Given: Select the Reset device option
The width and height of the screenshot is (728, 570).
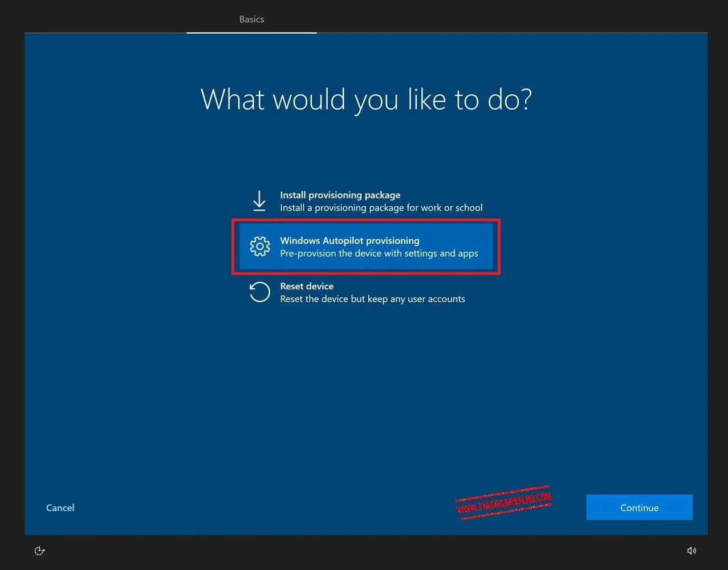Looking at the screenshot, I should tap(366, 292).
